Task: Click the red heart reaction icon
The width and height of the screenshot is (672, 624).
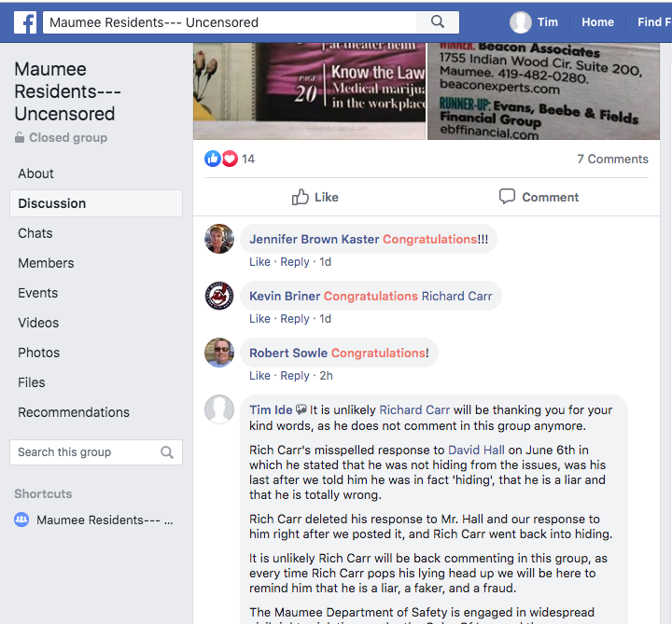Action: 230,159
